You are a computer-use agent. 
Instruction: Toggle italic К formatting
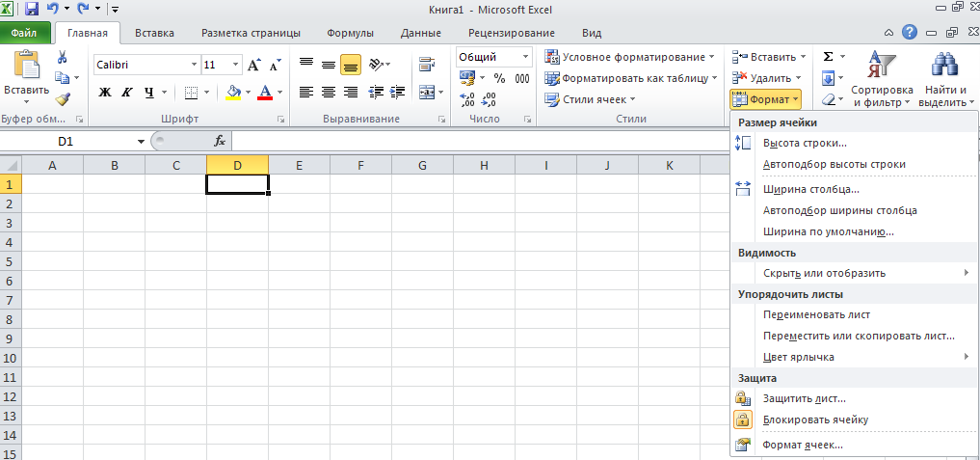(x=127, y=93)
